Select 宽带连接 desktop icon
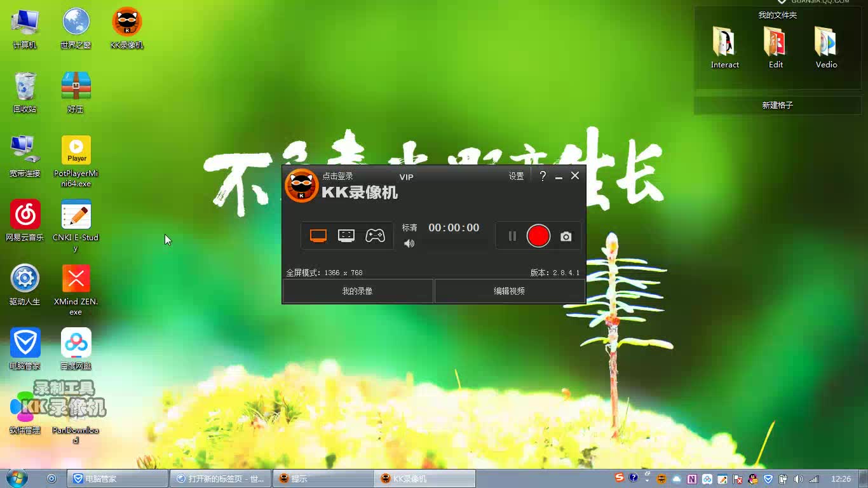868x488 pixels. (x=25, y=157)
